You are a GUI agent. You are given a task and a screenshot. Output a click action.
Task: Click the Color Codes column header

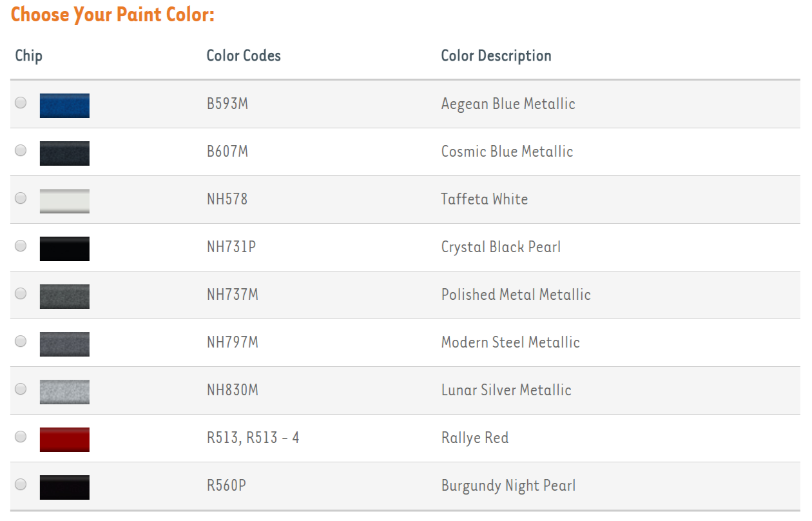click(243, 56)
